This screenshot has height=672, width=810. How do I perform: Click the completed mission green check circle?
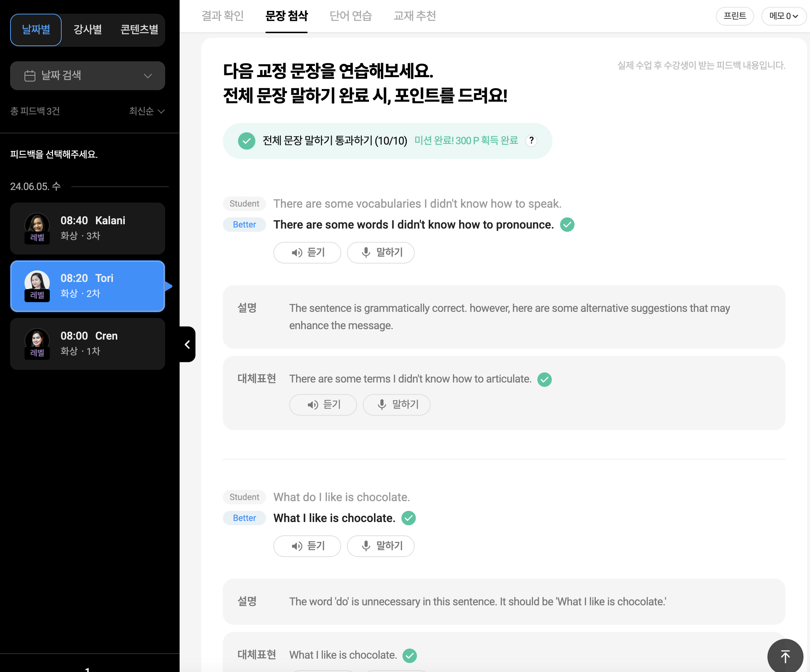click(246, 141)
